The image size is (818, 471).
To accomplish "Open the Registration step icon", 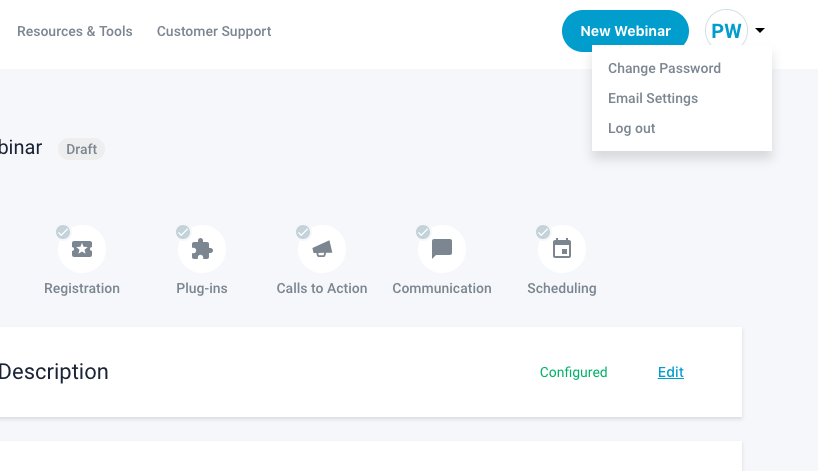I will tap(82, 249).
